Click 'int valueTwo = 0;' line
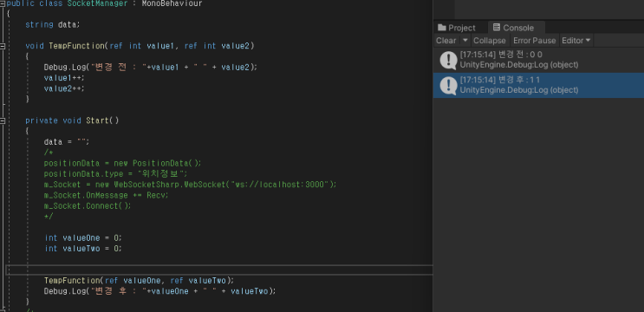 83,249
